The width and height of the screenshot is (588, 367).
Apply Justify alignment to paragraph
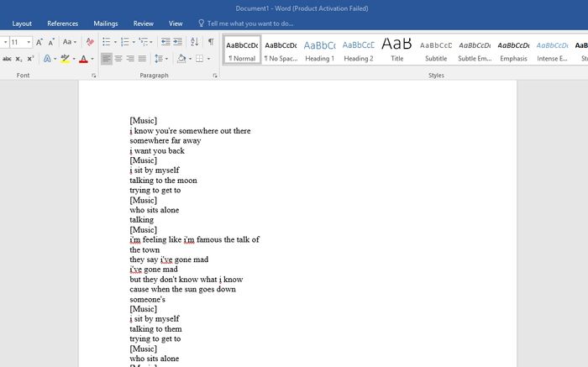pyautogui.click(x=142, y=59)
